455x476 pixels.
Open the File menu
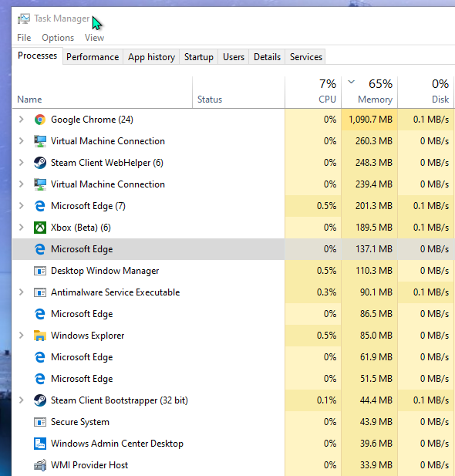(24, 38)
